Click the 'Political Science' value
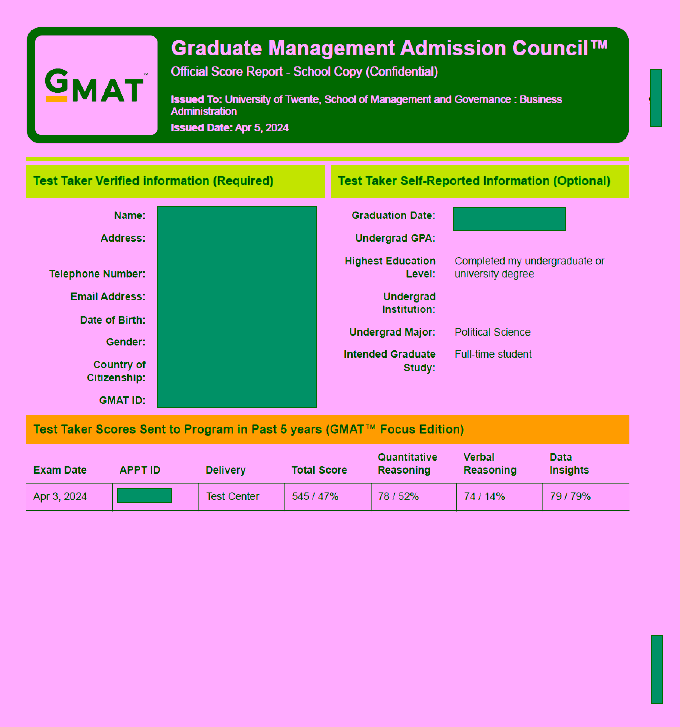 tap(492, 332)
